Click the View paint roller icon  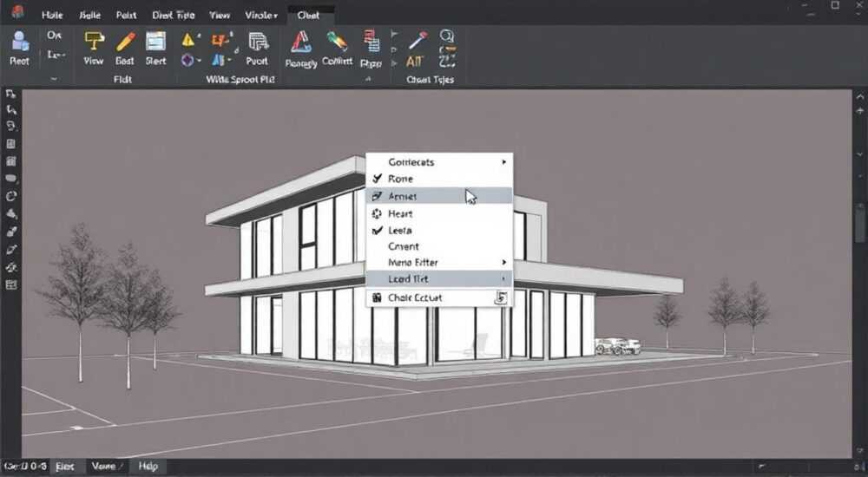(x=94, y=42)
